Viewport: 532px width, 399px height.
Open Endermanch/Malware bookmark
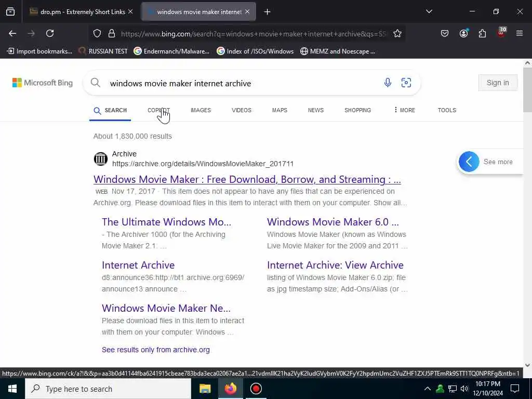click(x=171, y=51)
